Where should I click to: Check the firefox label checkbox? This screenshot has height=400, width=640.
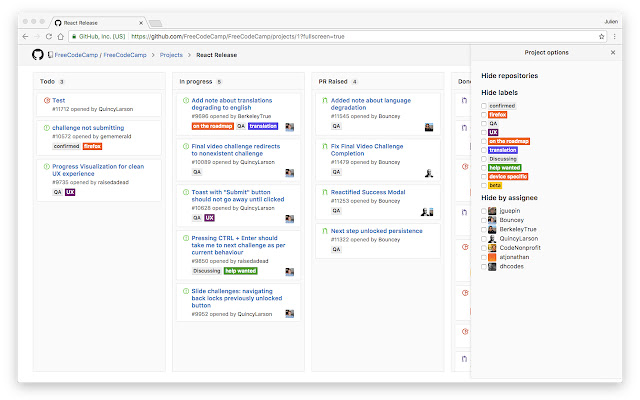(484, 115)
